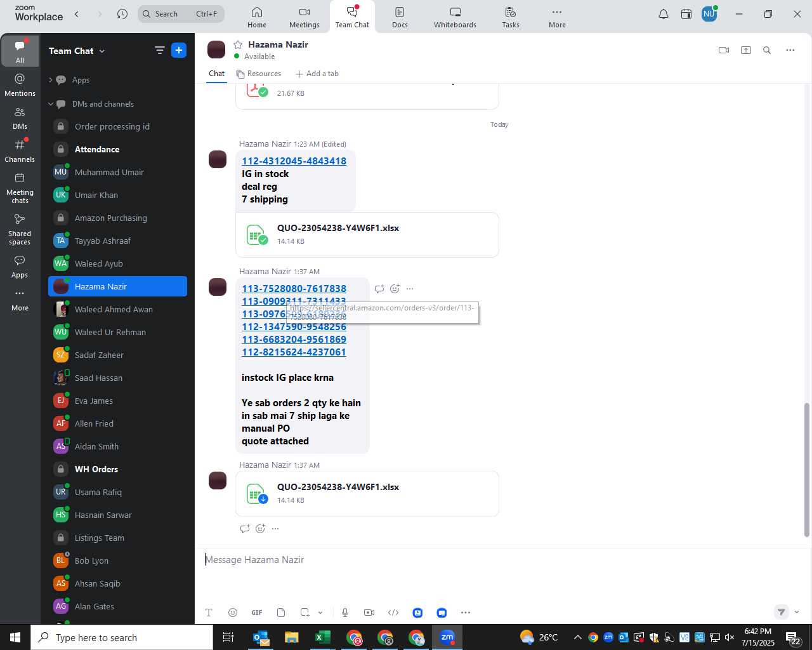Open Excel from the Windows taskbar
Screen dimensions: 812x650
[x=322, y=637]
